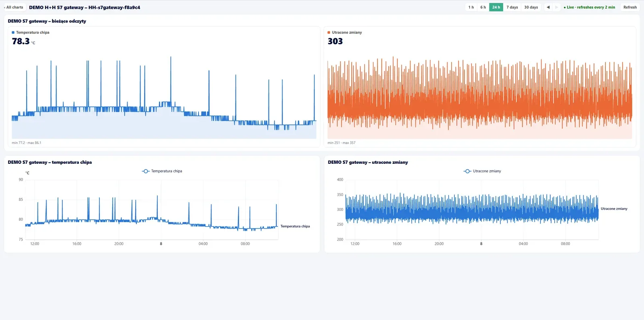Click the Refresh button
Image resolution: width=644 pixels, height=320 pixels.
point(630,7)
